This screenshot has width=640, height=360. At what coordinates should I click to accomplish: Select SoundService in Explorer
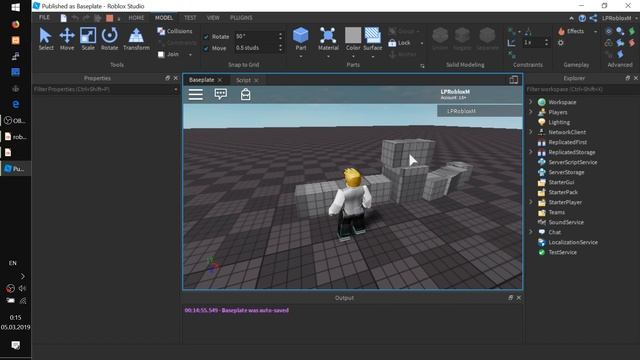click(566, 222)
